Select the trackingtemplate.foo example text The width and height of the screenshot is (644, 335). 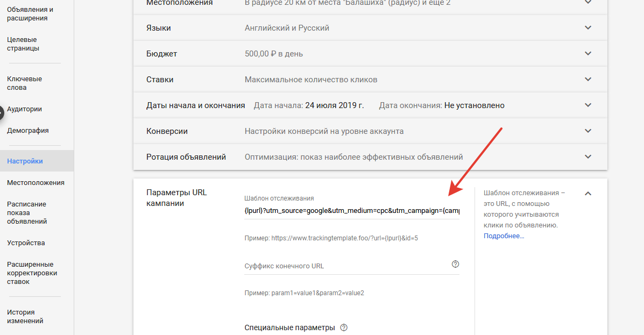click(x=344, y=238)
